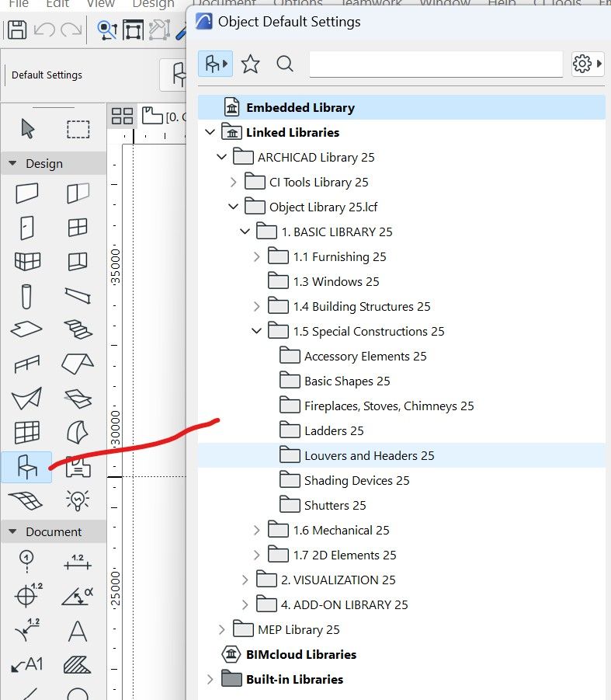
Task: Select Louvers and Headers 25 folder
Action: click(401, 455)
